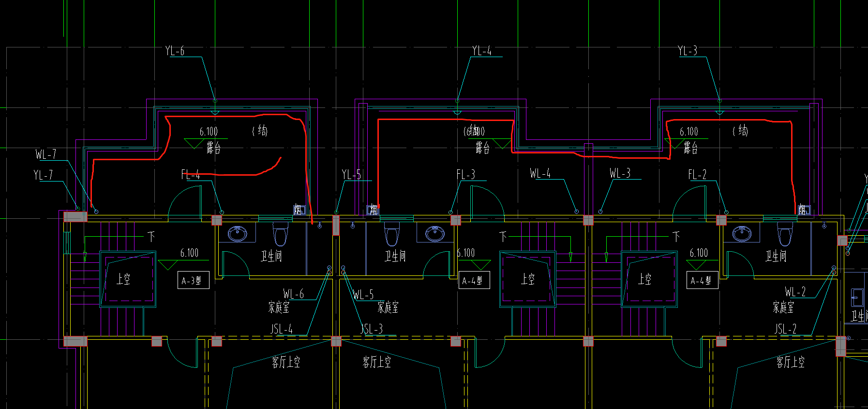Select the 6.100 elevation text beside A-3型

[190, 253]
